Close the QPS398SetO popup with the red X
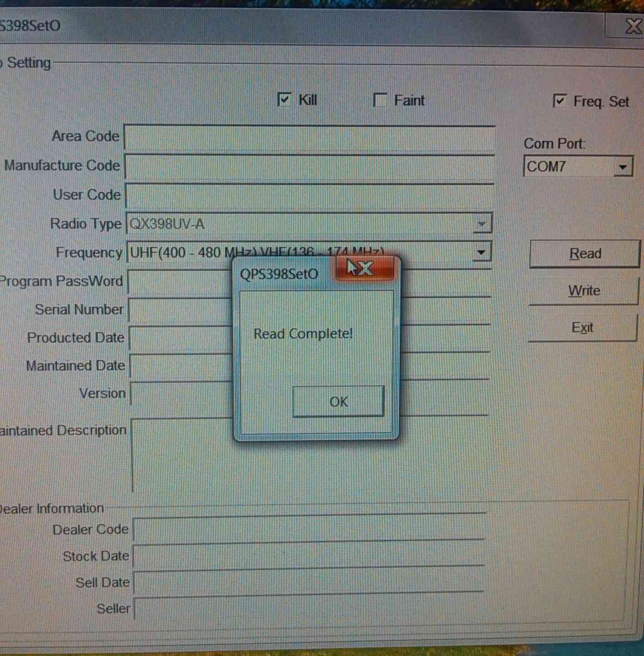This screenshot has width=644, height=656. 365,268
